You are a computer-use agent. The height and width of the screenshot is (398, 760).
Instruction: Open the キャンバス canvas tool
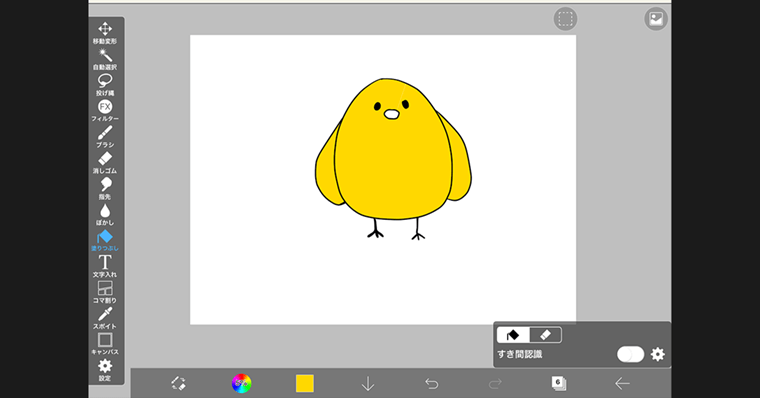tap(105, 344)
